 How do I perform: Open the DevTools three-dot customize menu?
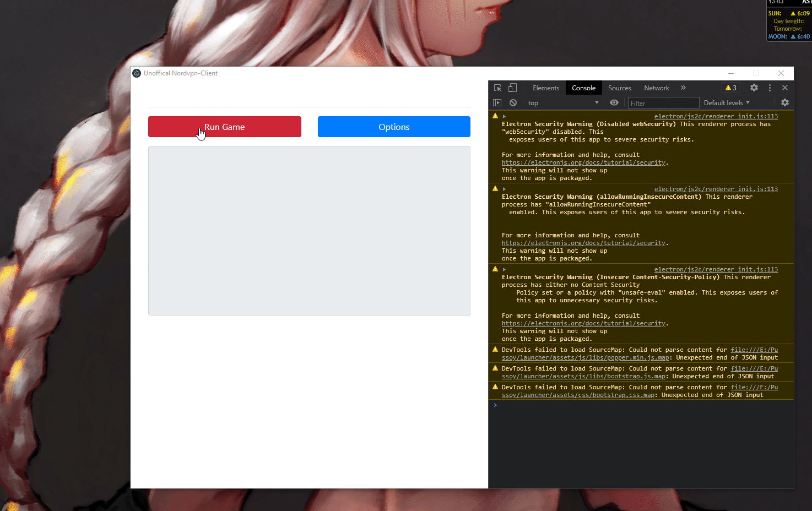pos(770,88)
